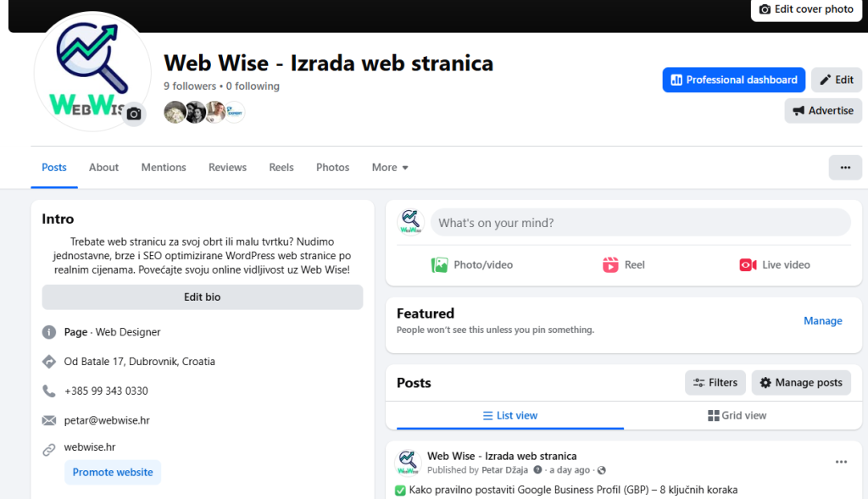The image size is (868, 499).
Task: Click the Promote website button
Action: click(113, 473)
